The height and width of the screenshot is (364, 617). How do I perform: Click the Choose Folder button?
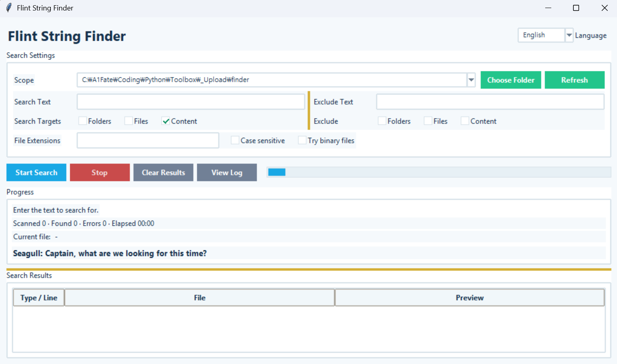click(511, 80)
